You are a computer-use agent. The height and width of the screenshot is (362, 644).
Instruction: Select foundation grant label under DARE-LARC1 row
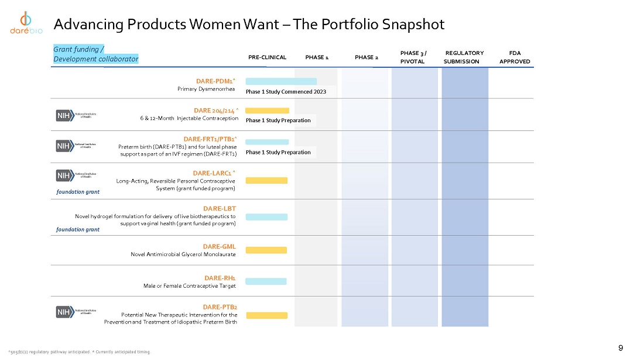click(x=78, y=192)
